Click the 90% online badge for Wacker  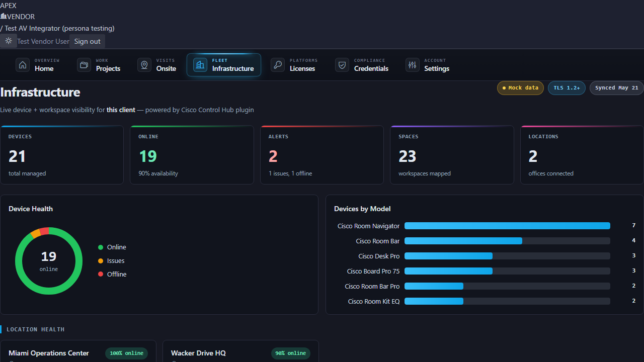pyautogui.click(x=291, y=353)
